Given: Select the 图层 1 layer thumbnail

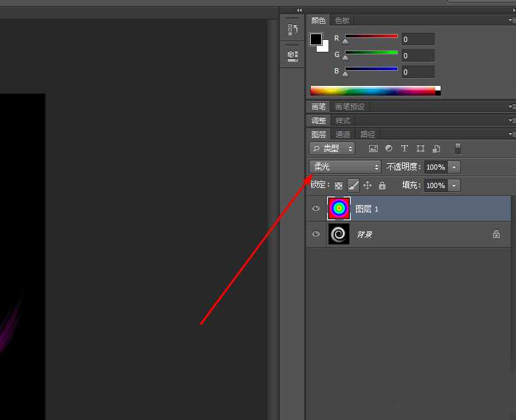Looking at the screenshot, I should coord(339,208).
